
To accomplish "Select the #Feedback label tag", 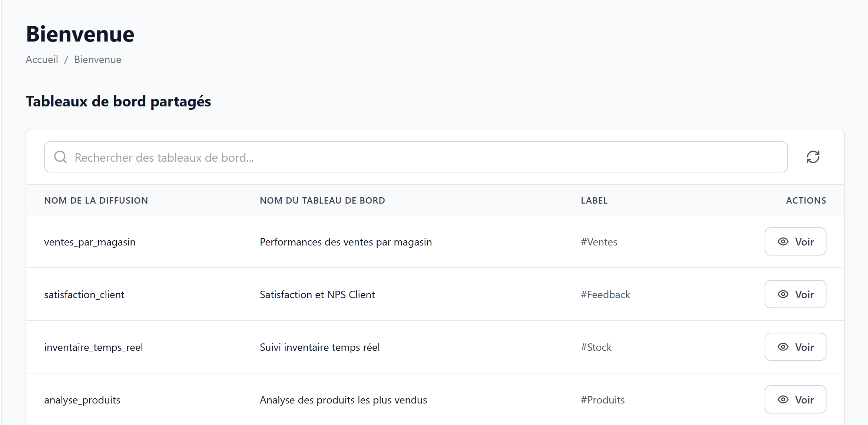I will click(x=605, y=294).
